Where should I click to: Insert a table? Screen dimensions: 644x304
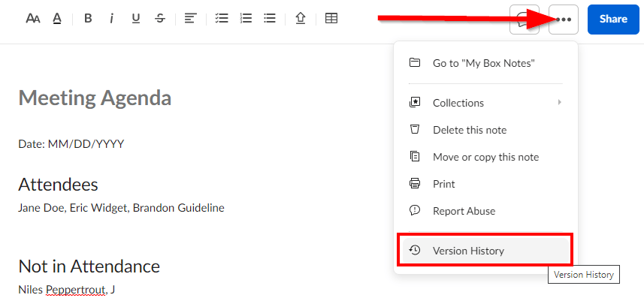click(331, 19)
